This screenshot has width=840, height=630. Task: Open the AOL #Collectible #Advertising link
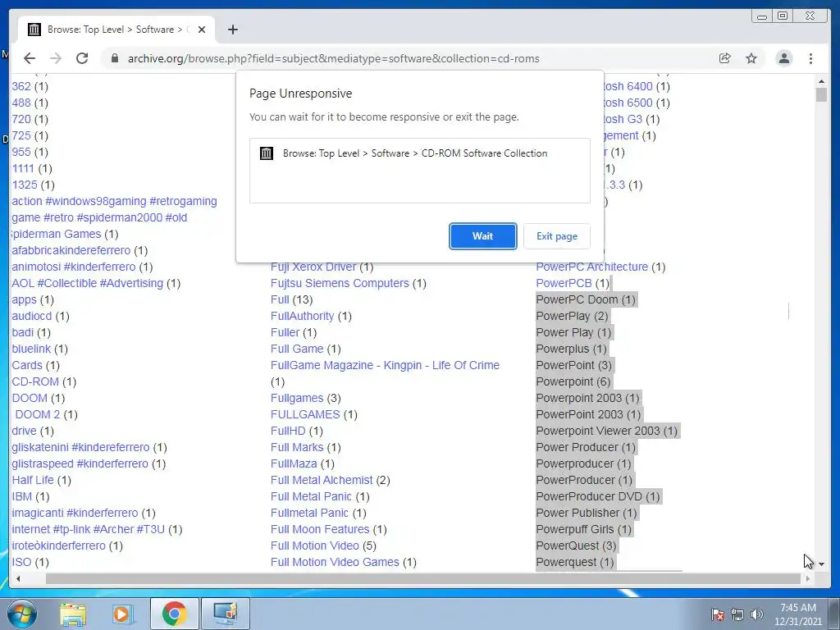(87, 283)
